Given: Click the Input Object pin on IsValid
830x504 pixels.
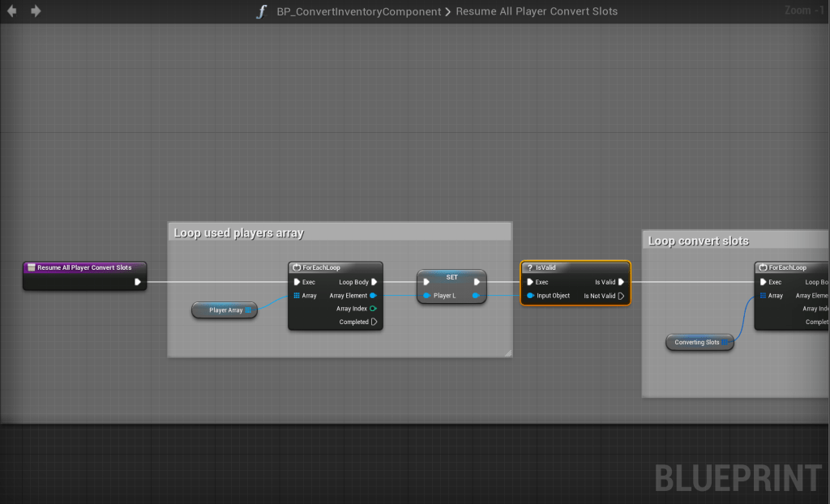Looking at the screenshot, I should pyautogui.click(x=529, y=296).
